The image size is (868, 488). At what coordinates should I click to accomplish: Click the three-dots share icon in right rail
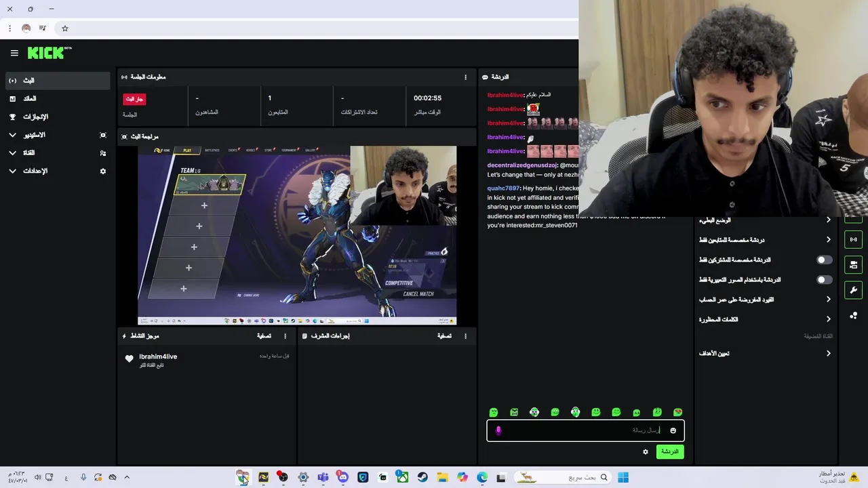tap(853, 316)
